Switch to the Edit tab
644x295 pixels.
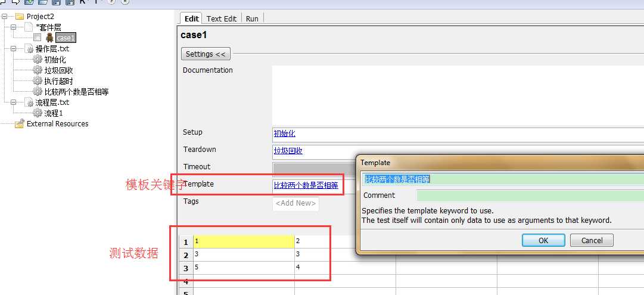point(192,18)
